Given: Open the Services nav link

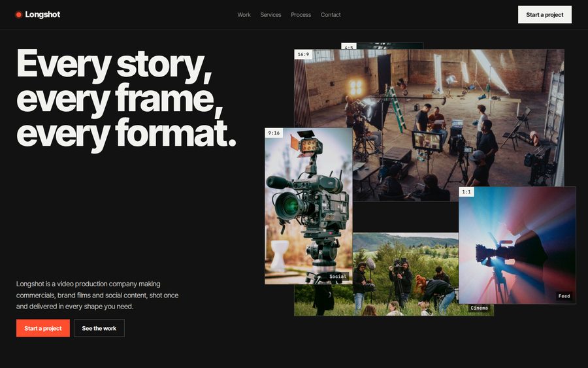Looking at the screenshot, I should [x=270, y=14].
